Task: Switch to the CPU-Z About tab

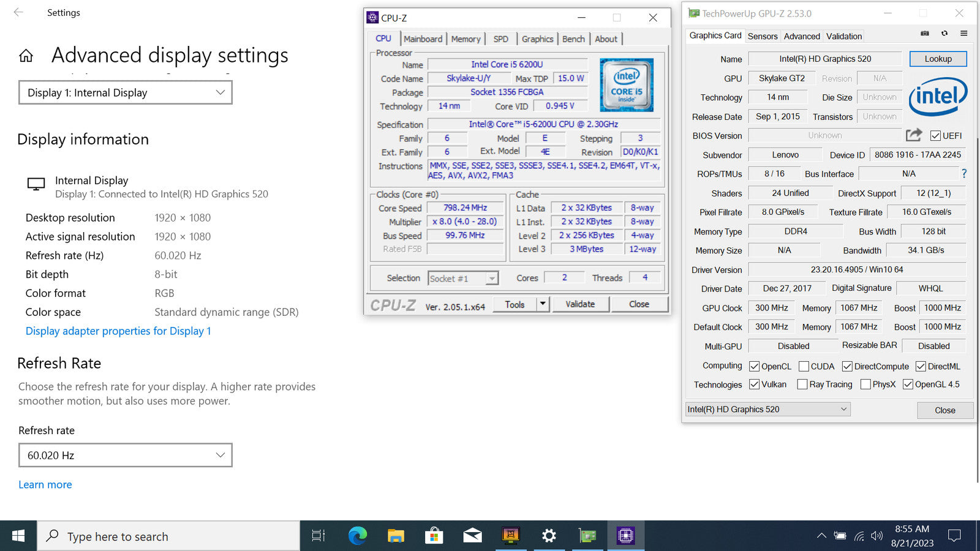Action: click(606, 39)
